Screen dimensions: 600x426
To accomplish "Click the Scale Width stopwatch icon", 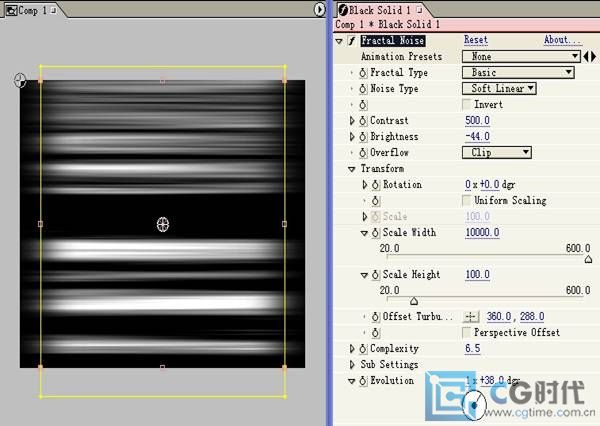I will (376, 233).
